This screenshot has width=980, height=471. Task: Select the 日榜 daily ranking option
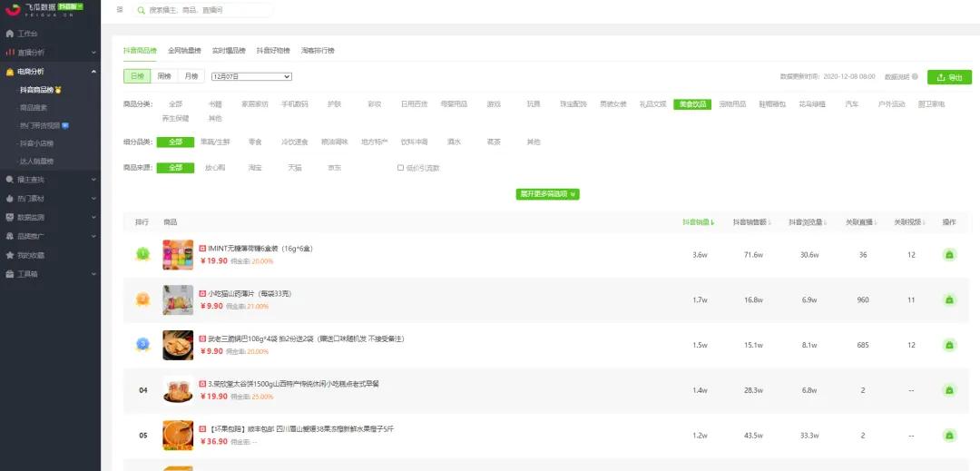[x=137, y=76]
